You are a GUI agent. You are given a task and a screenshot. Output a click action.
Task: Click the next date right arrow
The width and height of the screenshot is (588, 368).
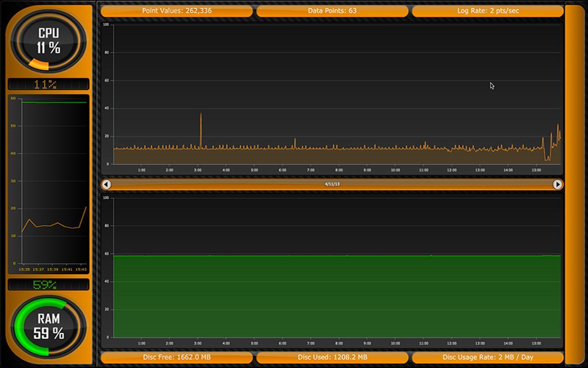(557, 184)
